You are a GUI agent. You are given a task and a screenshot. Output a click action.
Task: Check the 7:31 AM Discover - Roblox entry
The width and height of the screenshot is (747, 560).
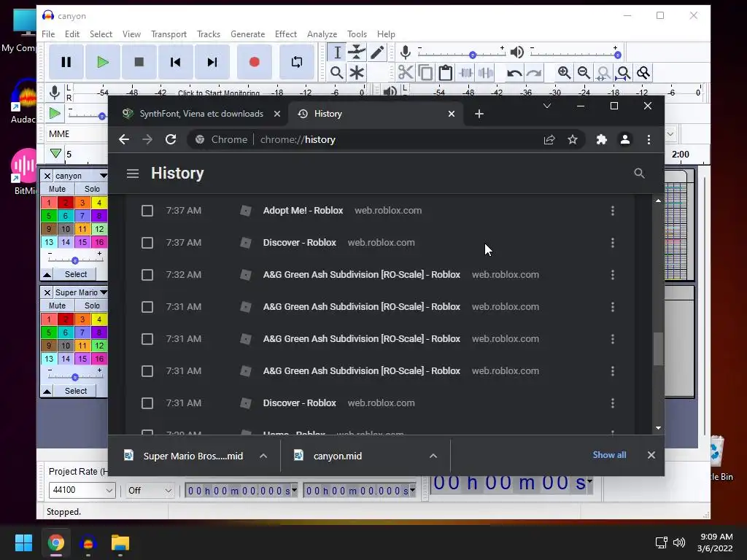147,403
